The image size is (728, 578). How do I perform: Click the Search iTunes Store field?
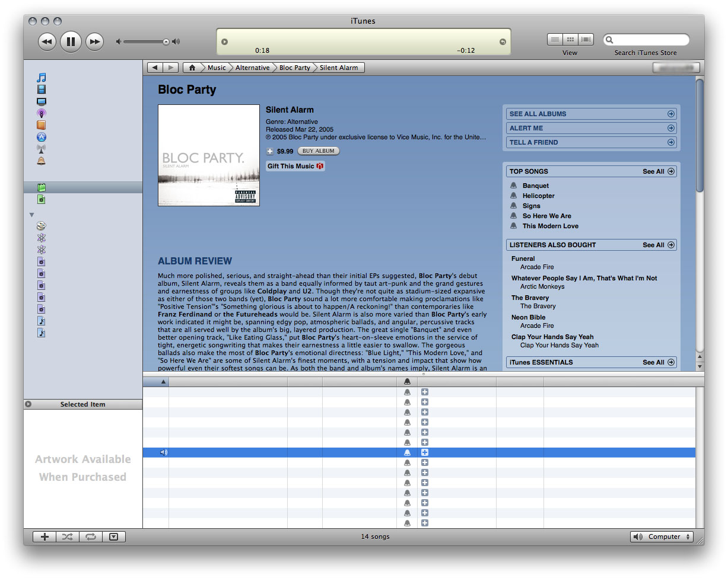pos(646,40)
